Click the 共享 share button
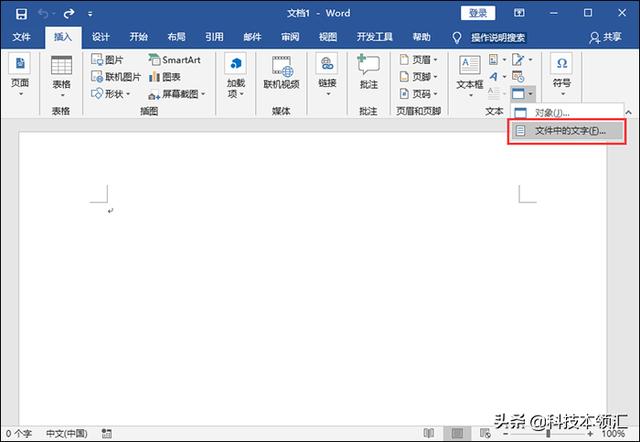The height and width of the screenshot is (442, 640). [x=605, y=37]
